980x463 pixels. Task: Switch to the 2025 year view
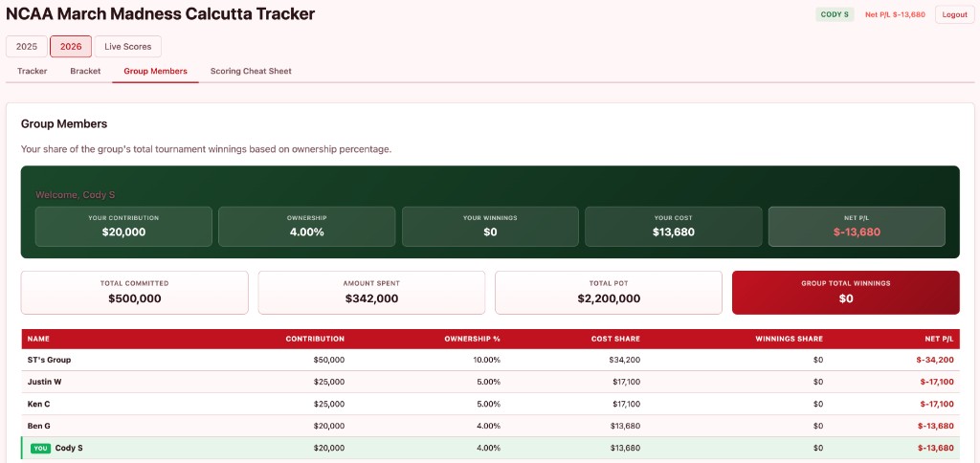click(x=26, y=46)
